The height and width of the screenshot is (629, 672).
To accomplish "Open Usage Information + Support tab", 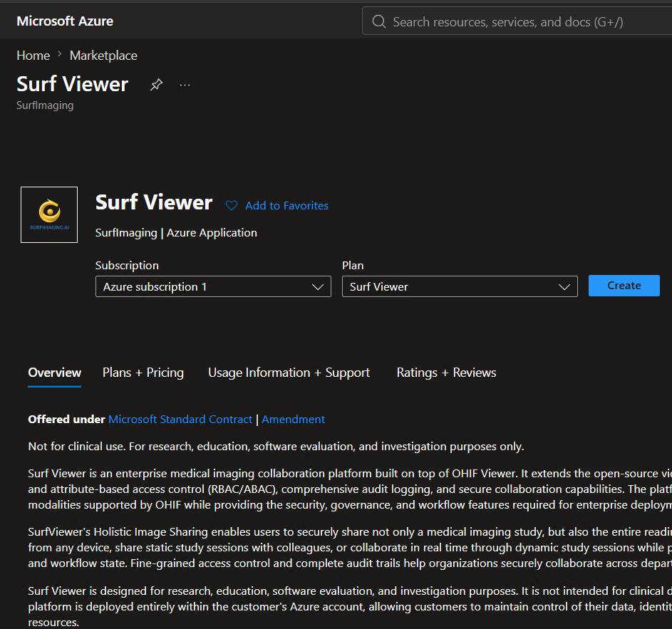I will (289, 373).
